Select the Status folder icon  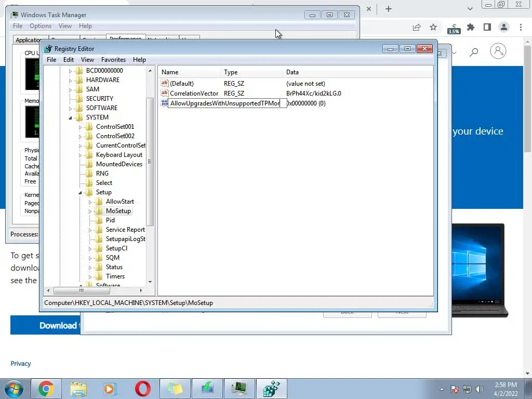(x=99, y=268)
